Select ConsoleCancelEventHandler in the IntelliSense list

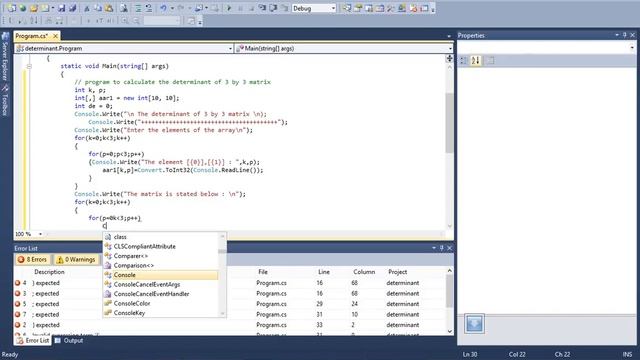[x=160, y=294]
